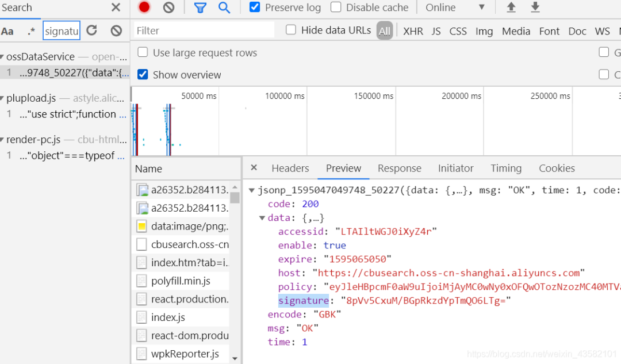Click the network Filter text field
Screen dimensions: 621x364
[x=204, y=30]
